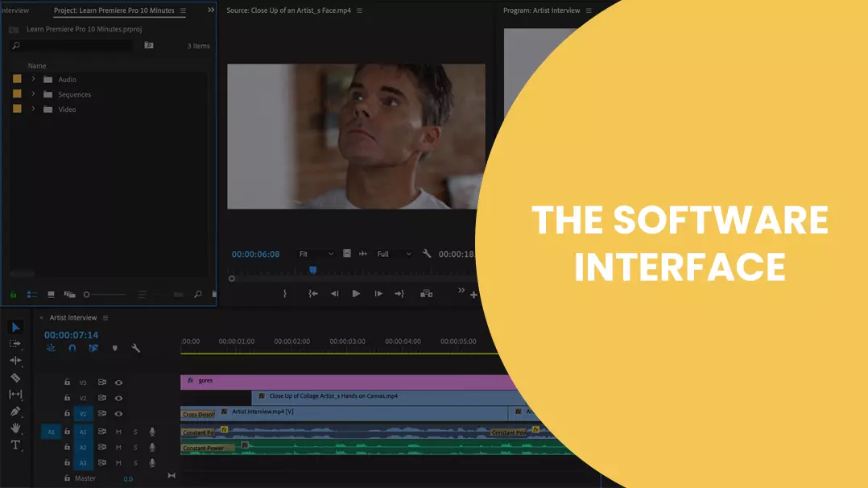Viewport: 868px width, 488px height.
Task: Mute audio track A1
Action: [118, 432]
